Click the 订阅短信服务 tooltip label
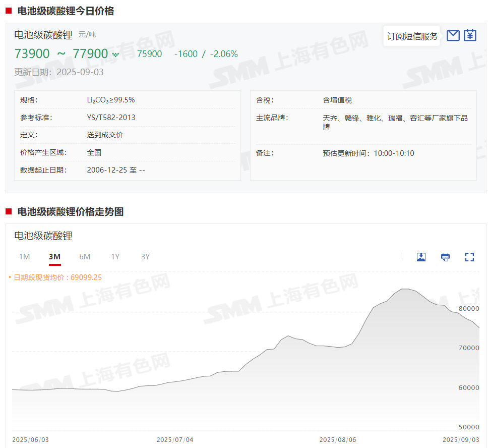This screenshot has height=448, width=492. click(412, 36)
